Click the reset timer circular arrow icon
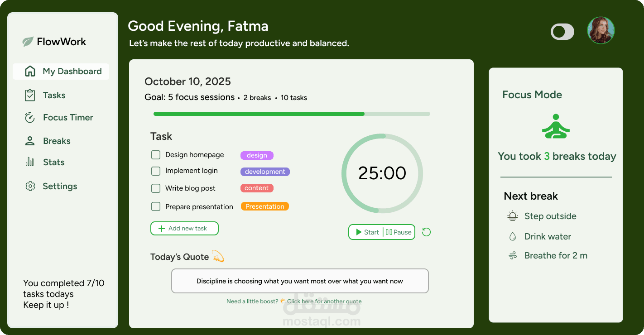The height and width of the screenshot is (335, 644). tap(426, 232)
